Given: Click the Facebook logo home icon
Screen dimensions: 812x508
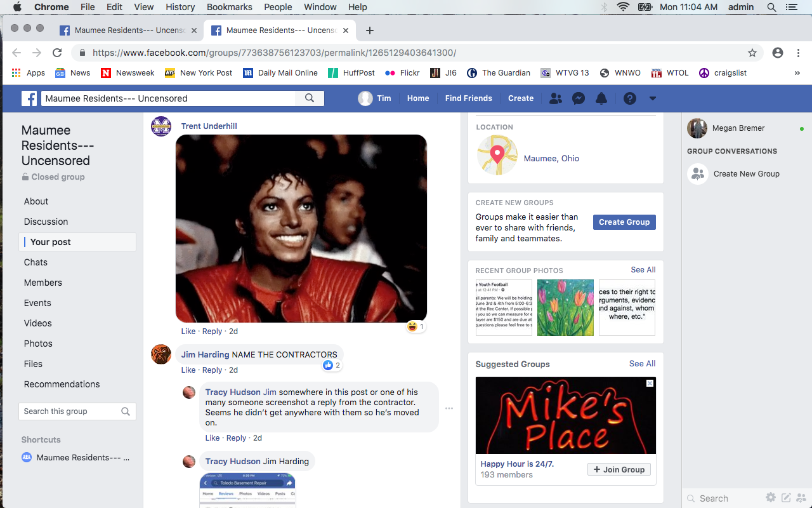Looking at the screenshot, I should (x=29, y=98).
